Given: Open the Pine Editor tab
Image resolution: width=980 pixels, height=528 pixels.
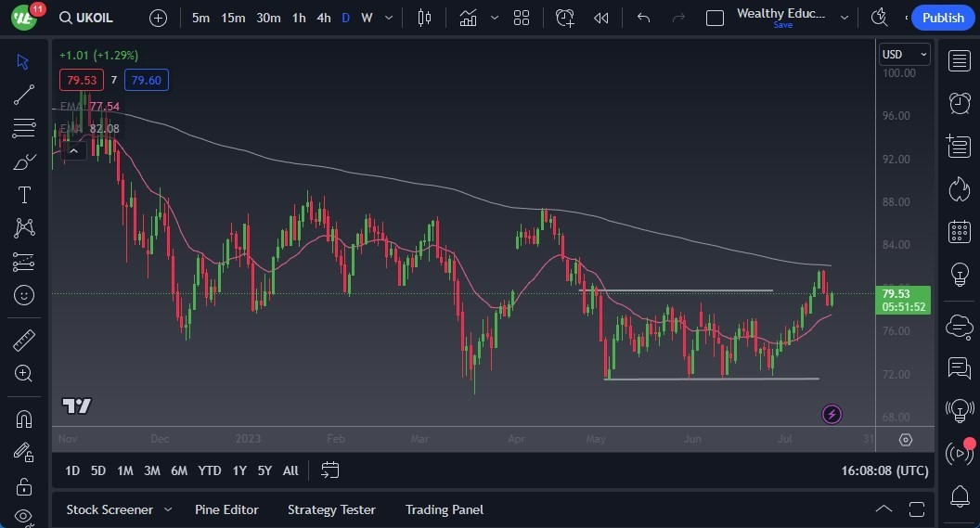Looking at the screenshot, I should (x=226, y=509).
